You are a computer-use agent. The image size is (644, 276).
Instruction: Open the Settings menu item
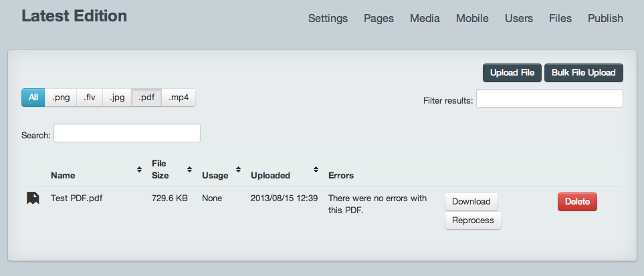click(x=328, y=19)
